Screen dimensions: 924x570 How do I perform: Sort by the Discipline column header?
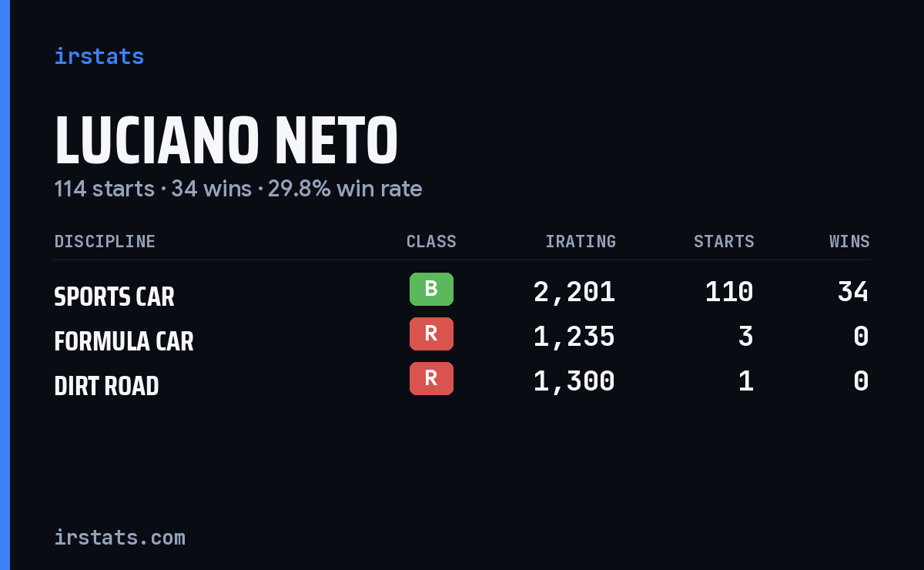tap(105, 241)
